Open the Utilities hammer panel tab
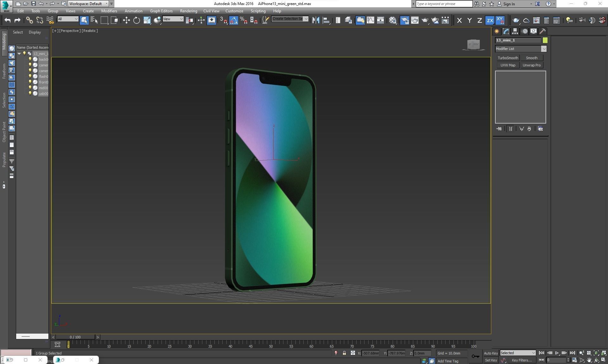The height and width of the screenshot is (364, 608). pyautogui.click(x=543, y=31)
